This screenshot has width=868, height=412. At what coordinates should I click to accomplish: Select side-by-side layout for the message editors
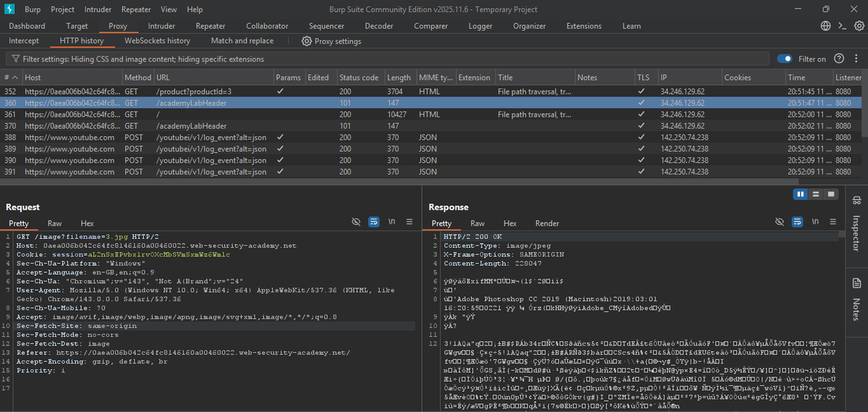(801, 194)
